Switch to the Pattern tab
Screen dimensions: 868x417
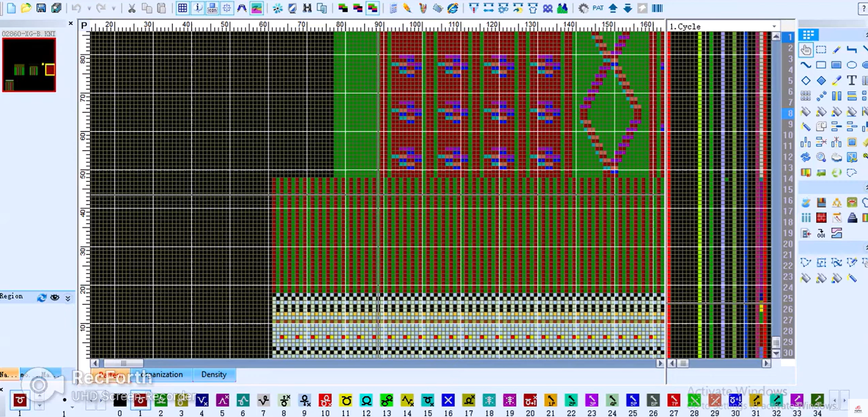tap(110, 374)
